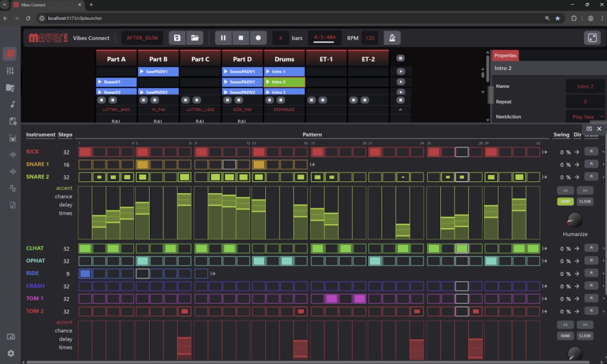Mute the CLHAT track

click(x=591, y=248)
